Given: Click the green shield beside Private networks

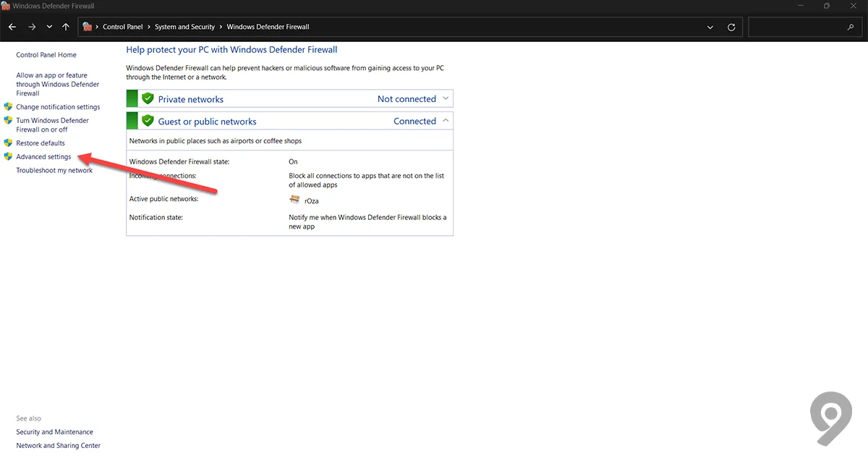Looking at the screenshot, I should pyautogui.click(x=148, y=98).
